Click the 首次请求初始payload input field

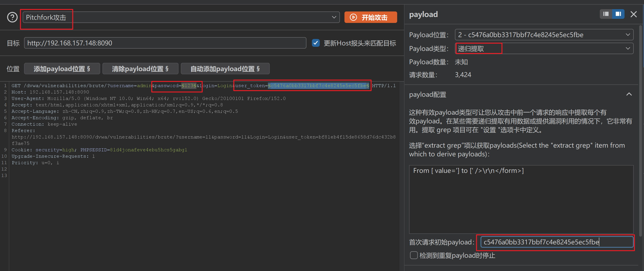click(x=556, y=242)
